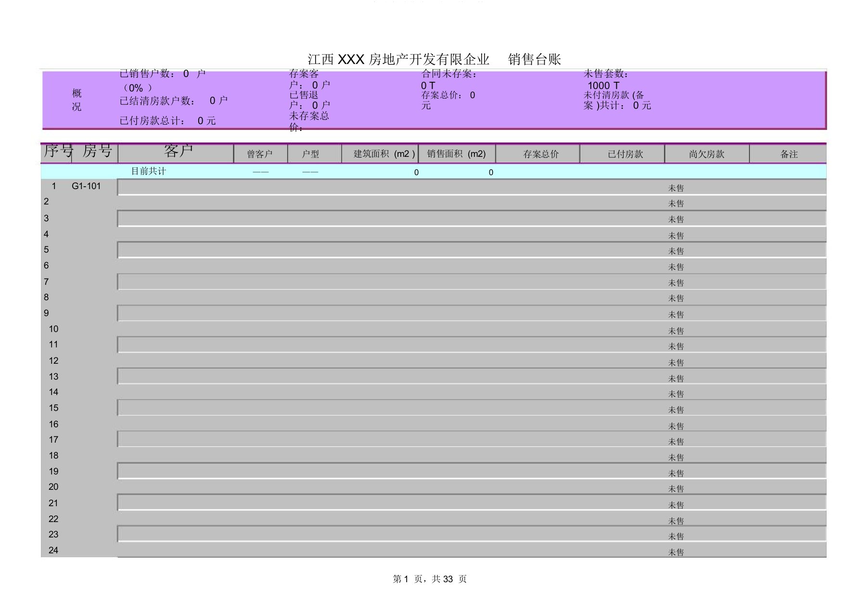Select the 目前共计 summary row label
Image resolution: width=868 pixels, height=613 pixels.
coord(149,171)
